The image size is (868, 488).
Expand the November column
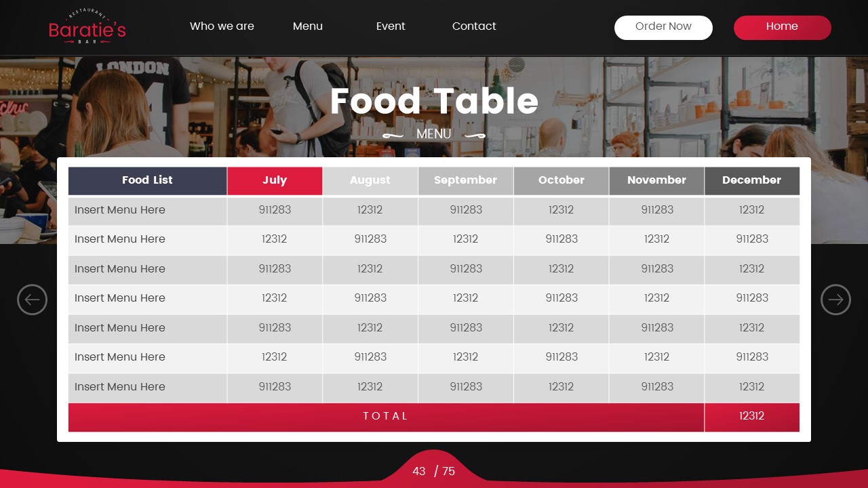click(656, 180)
